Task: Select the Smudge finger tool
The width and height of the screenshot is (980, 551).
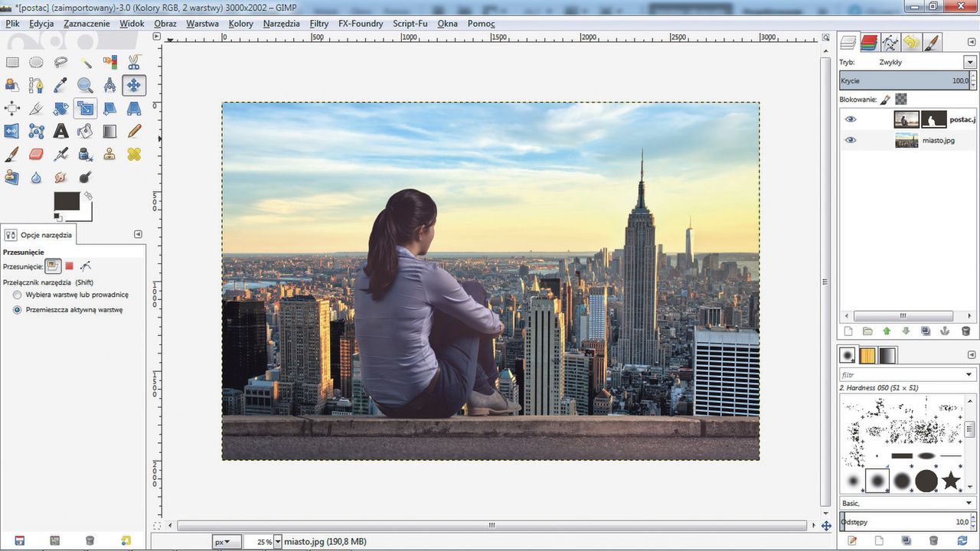Action: point(60,178)
